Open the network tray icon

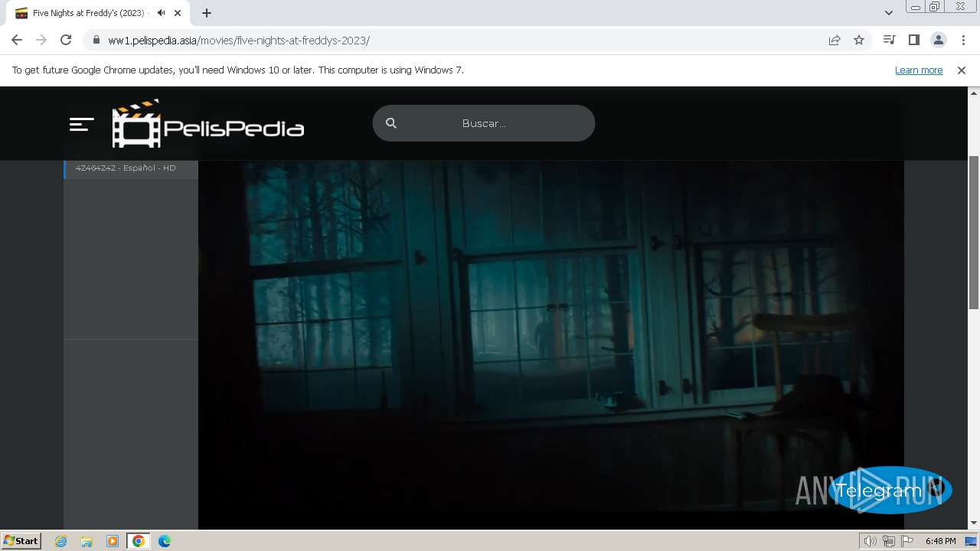point(889,541)
